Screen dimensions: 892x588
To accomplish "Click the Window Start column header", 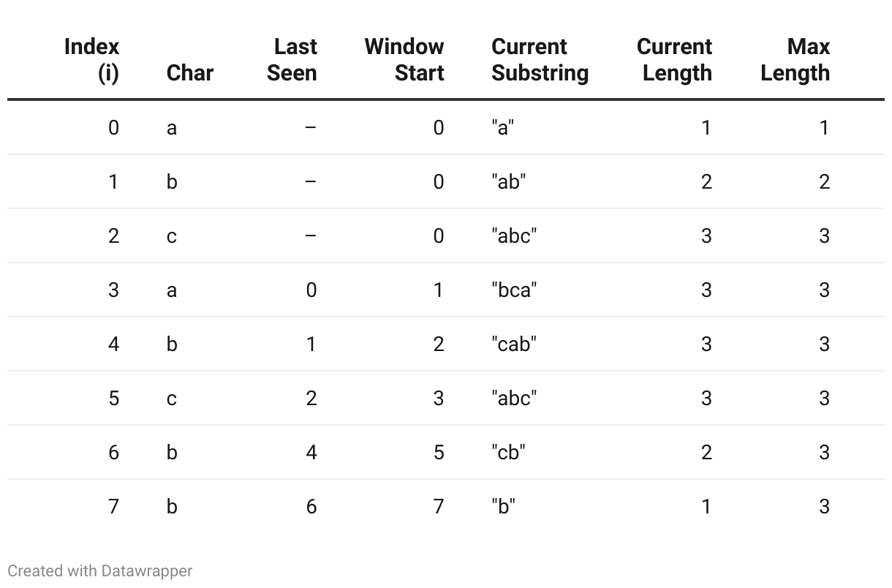I will pyautogui.click(x=404, y=60).
